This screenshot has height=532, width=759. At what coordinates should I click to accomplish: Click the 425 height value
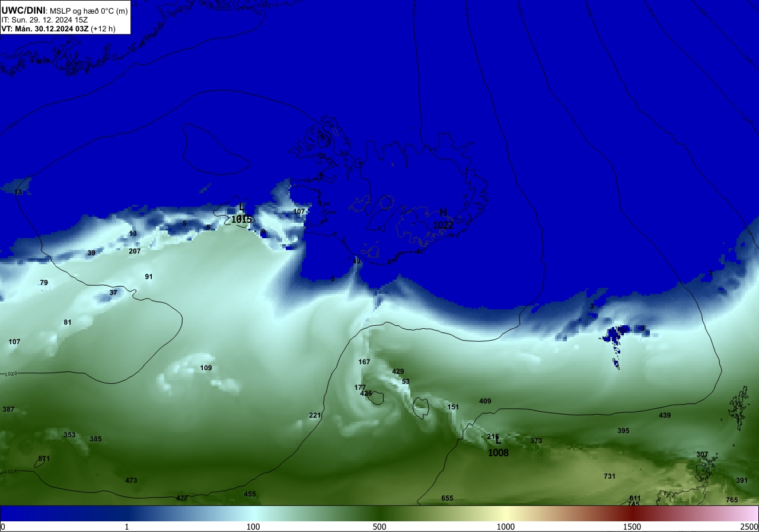(x=366, y=393)
